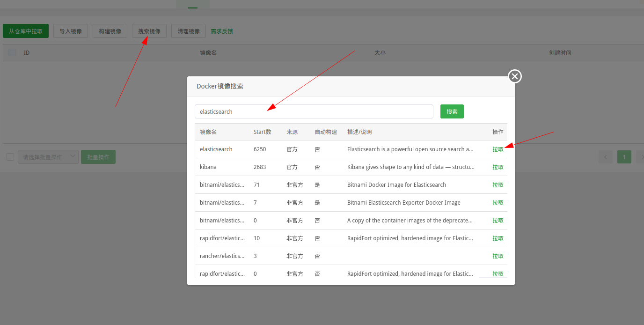Screen dimensions: 644x325
Task: Click the star count 71
Action: click(x=256, y=185)
